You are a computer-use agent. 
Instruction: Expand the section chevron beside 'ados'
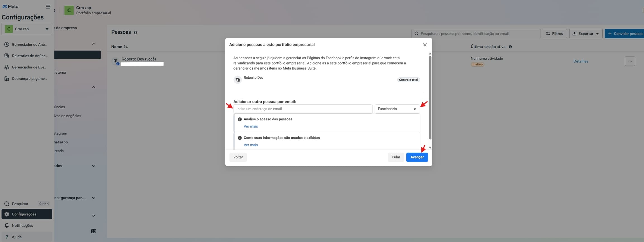[x=94, y=166]
